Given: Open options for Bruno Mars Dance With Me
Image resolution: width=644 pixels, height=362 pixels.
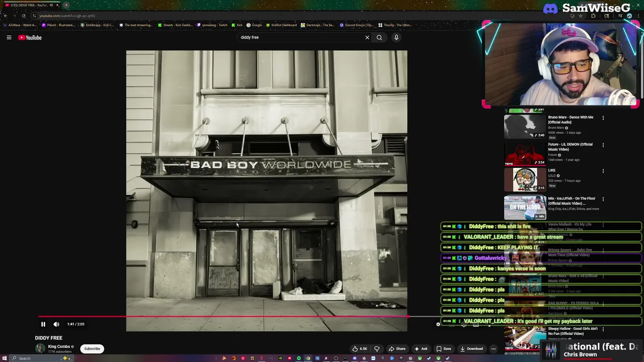Looking at the screenshot, I should [x=603, y=118].
